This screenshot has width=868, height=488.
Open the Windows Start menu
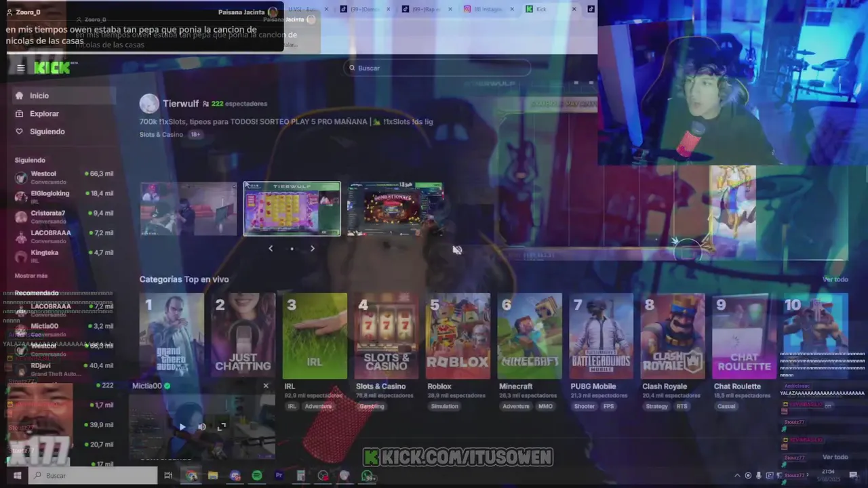pos(17,476)
